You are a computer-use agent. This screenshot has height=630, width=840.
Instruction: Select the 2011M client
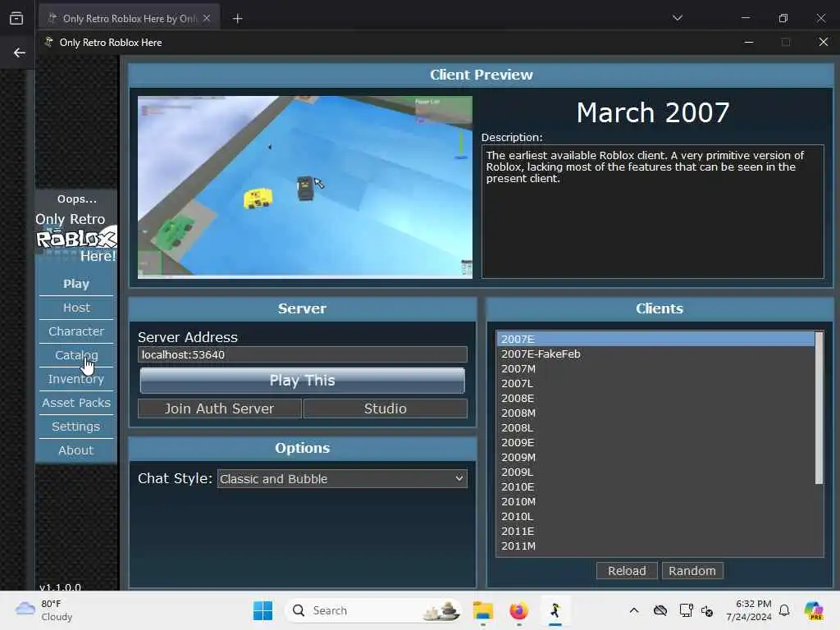[655, 546]
